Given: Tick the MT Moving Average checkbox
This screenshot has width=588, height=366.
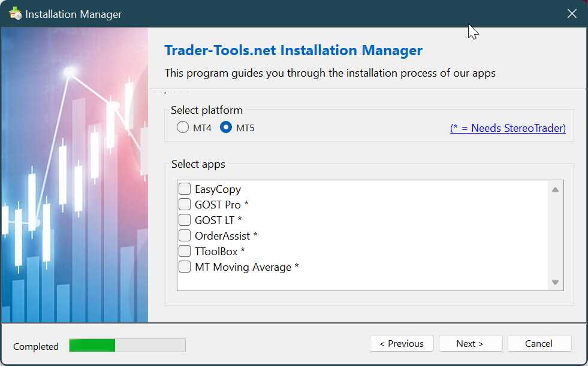Looking at the screenshot, I should click(185, 267).
